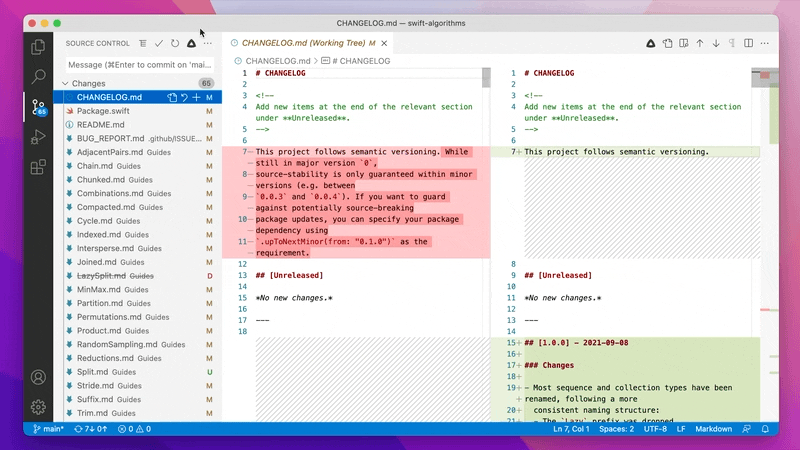Toggle source control view as tree

(143, 43)
